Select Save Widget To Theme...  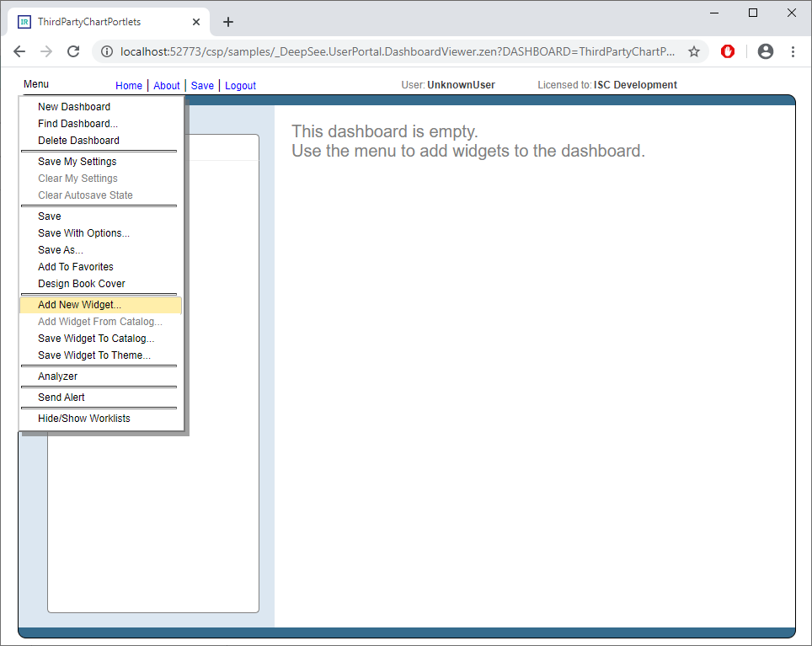101,355
